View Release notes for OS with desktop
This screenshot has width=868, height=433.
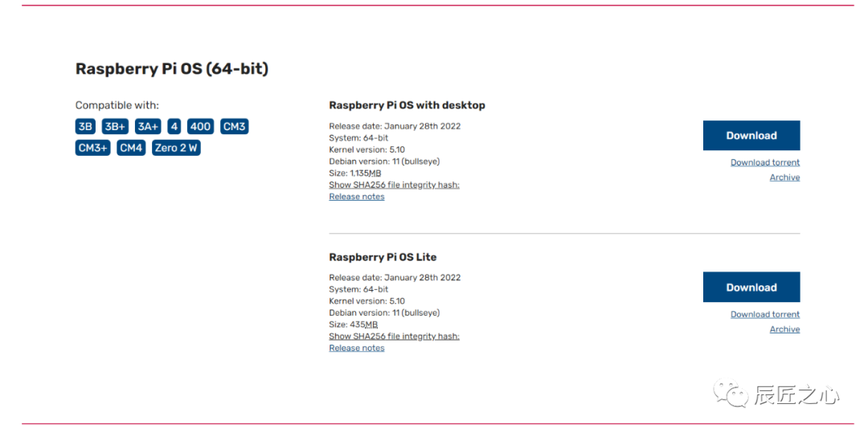(x=356, y=197)
